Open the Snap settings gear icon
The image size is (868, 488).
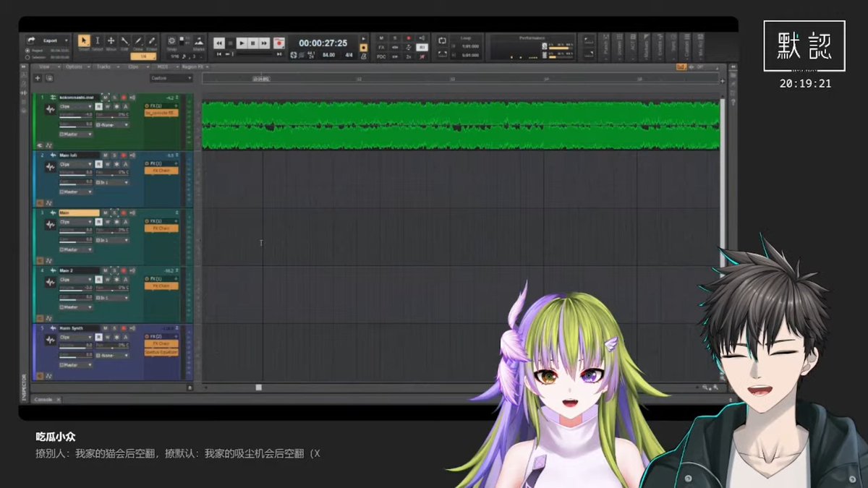tap(172, 41)
